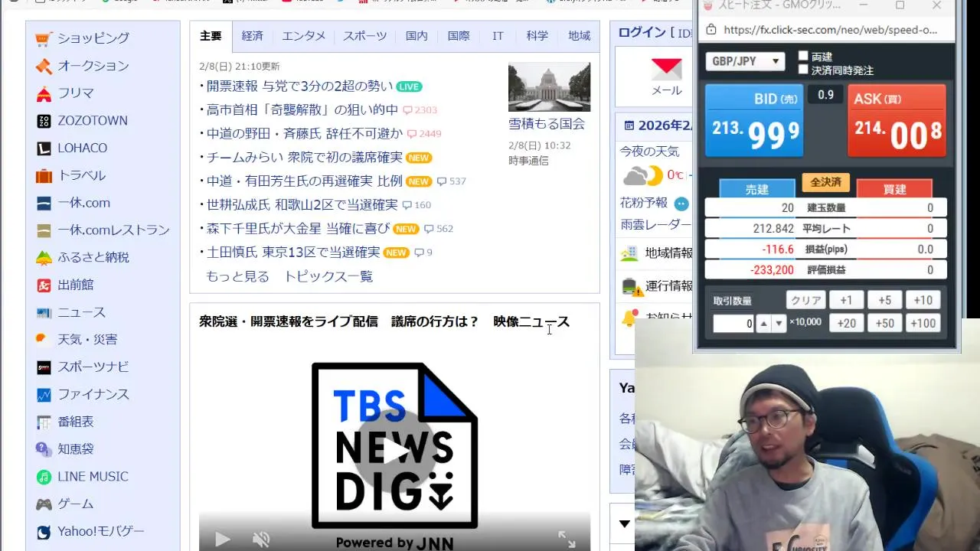The height and width of the screenshot is (551, 980).
Task: Open the 番組表 icon
Action: tap(44, 422)
